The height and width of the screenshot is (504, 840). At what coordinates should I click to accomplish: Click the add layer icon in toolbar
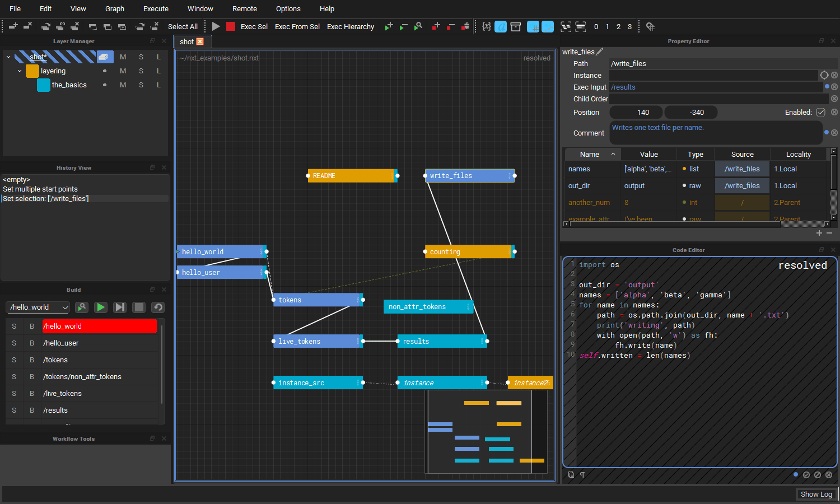13,26
